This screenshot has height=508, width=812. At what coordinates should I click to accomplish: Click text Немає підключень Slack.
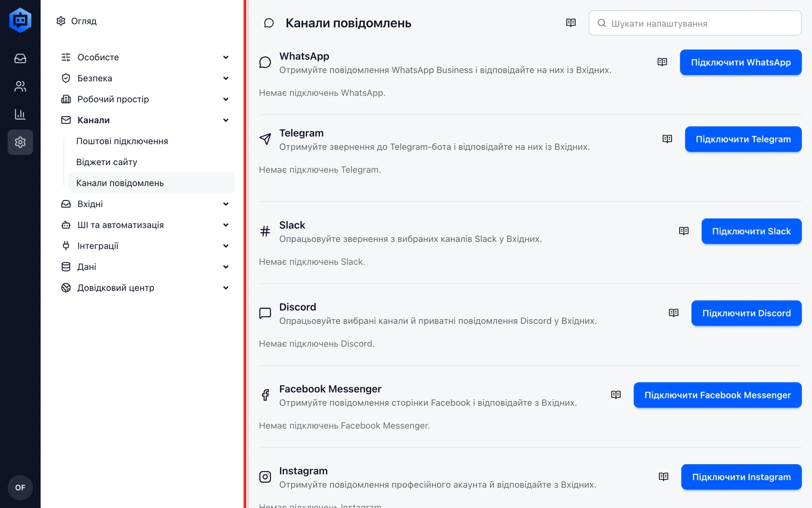(x=312, y=262)
